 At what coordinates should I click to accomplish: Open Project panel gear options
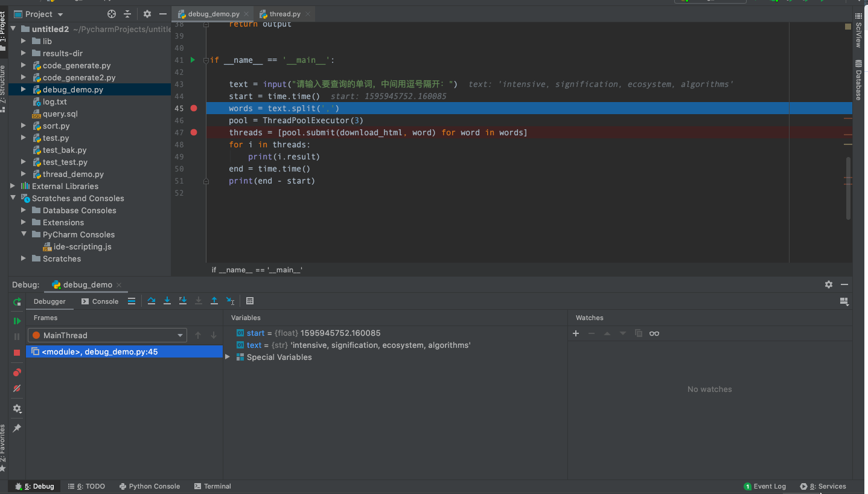[147, 14]
